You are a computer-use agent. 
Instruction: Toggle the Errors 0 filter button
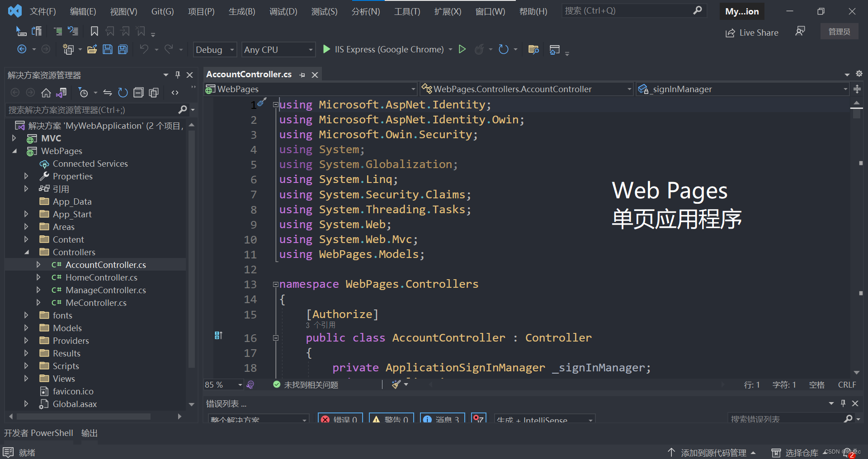(340, 419)
